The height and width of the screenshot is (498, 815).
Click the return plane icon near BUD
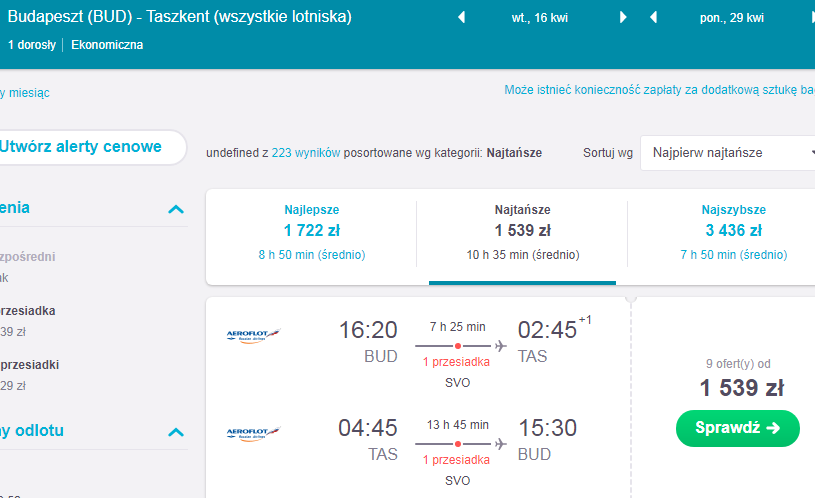501,444
